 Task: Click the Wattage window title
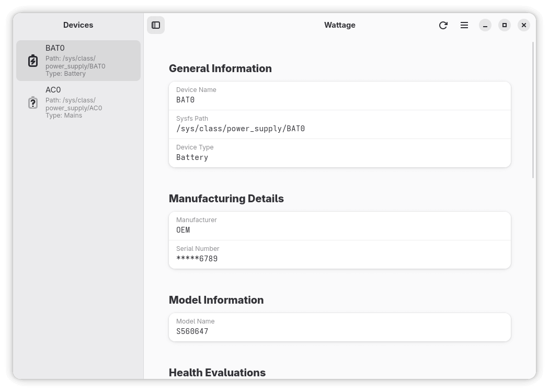340,25
